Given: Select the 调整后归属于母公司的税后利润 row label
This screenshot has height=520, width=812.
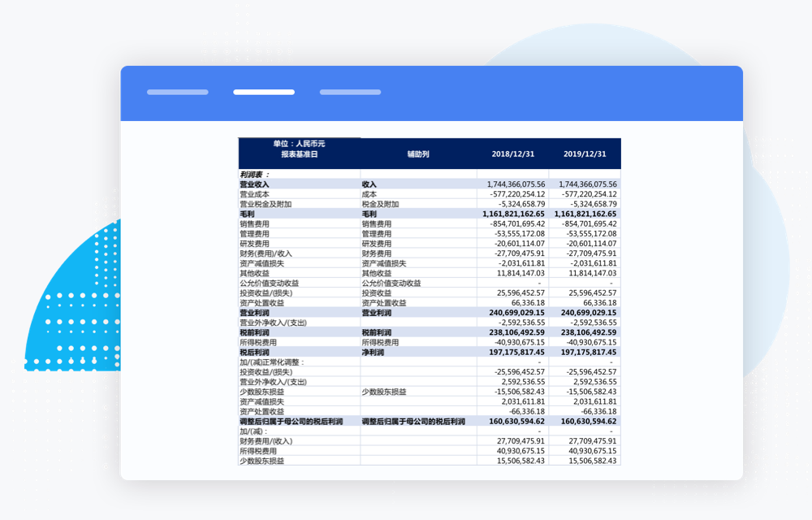Looking at the screenshot, I should [x=291, y=422].
